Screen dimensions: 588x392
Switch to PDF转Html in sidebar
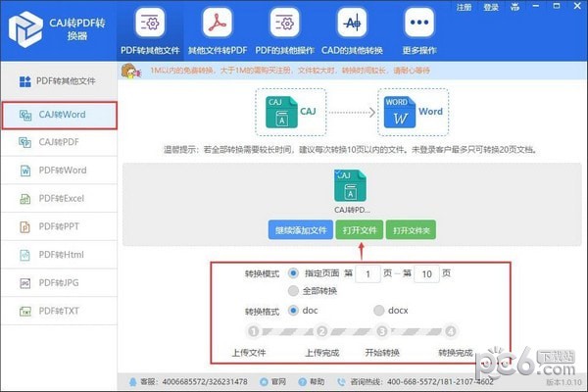(x=60, y=255)
